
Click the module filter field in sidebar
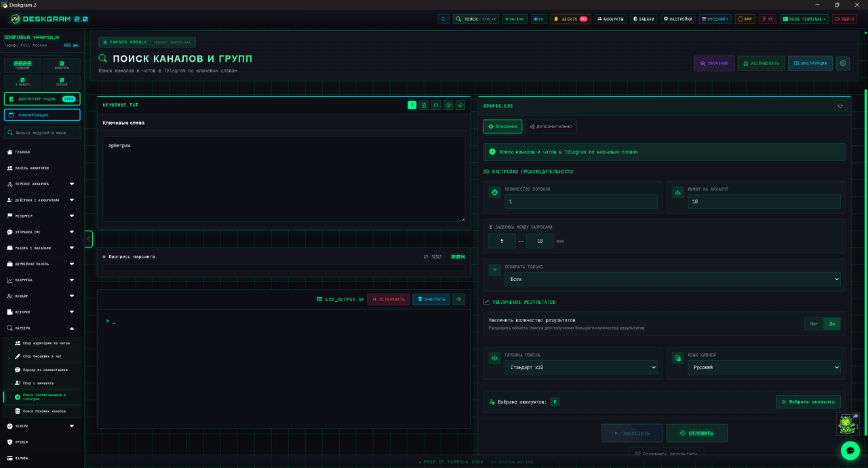pyautogui.click(x=42, y=133)
